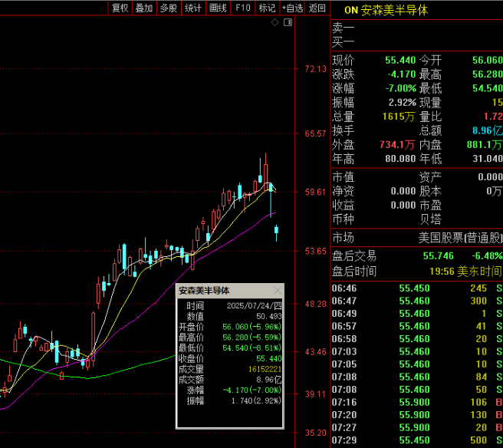This screenshot has width=503, height=448.
Task: Open the 叠加 overlay option
Action: 144,8
